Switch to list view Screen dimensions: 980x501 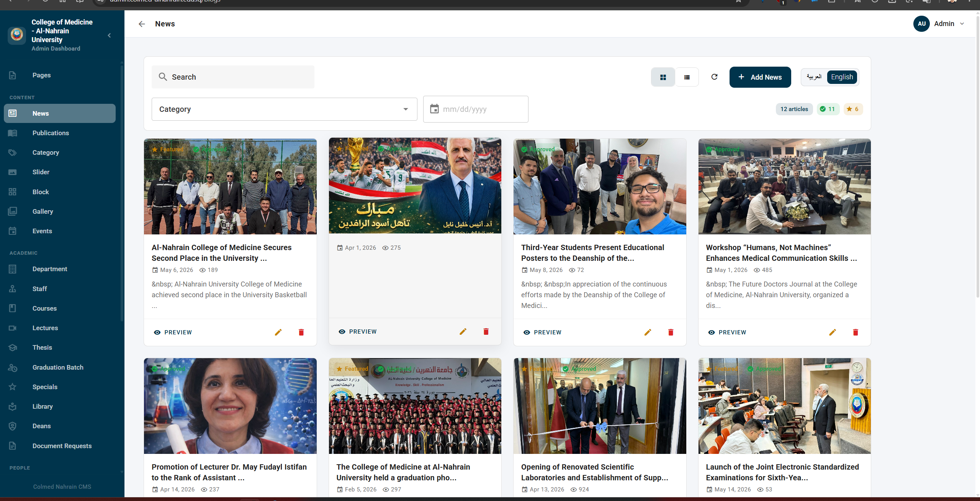tap(687, 77)
